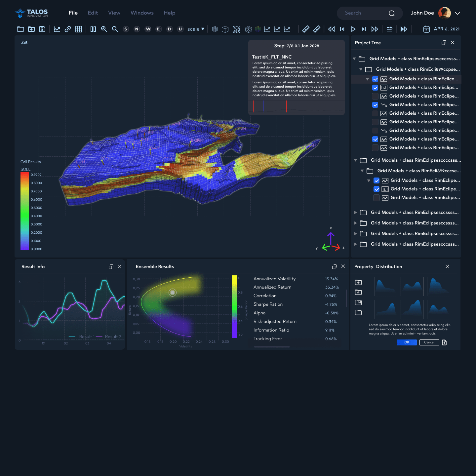
Task: Open the File menu
Action: 73,13
